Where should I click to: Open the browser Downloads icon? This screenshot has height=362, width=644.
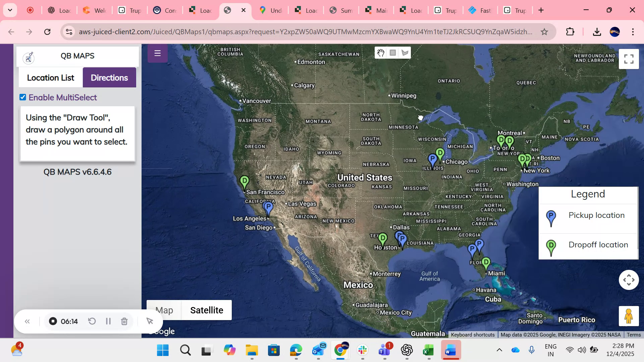click(597, 32)
